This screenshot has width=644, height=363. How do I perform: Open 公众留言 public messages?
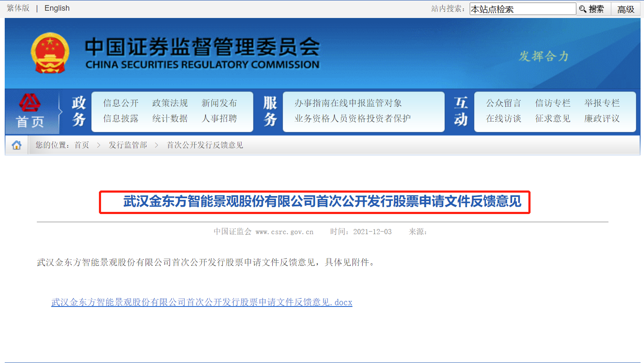pos(504,103)
